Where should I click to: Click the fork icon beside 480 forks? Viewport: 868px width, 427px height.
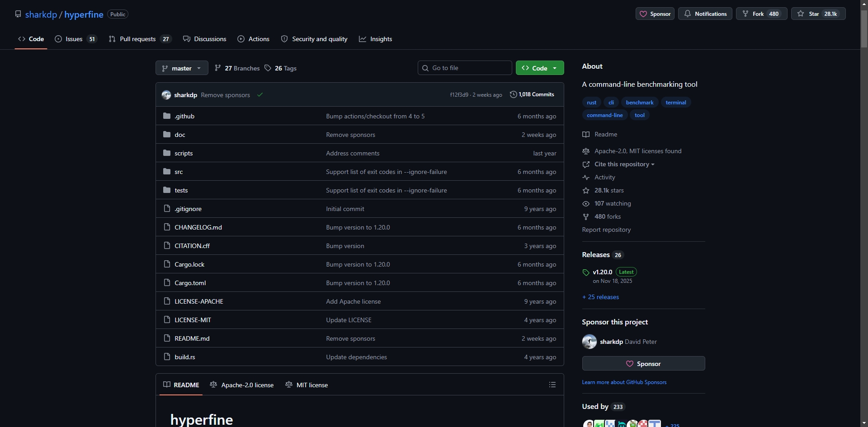click(586, 217)
